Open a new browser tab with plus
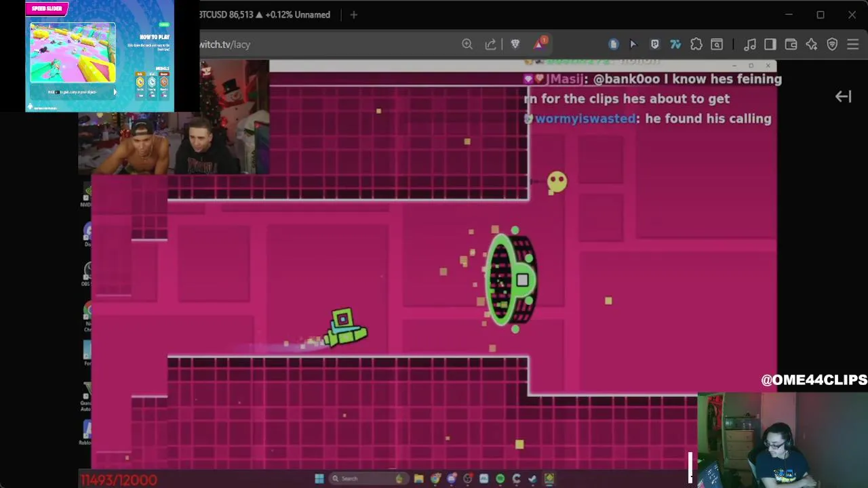 coord(353,14)
